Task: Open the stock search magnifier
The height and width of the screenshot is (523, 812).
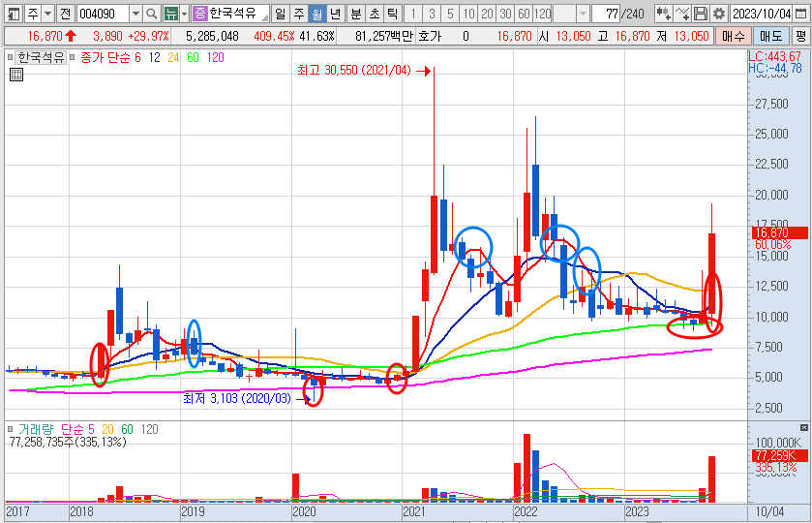Action: (x=151, y=14)
